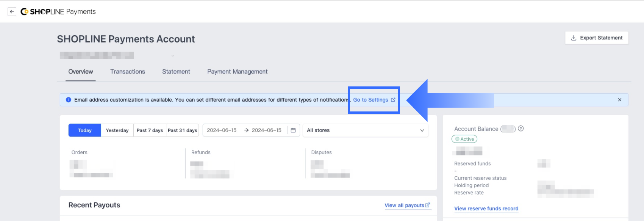Image resolution: width=644 pixels, height=221 pixels.
Task: Click the Current reserve status text
Action: [x=480, y=178]
